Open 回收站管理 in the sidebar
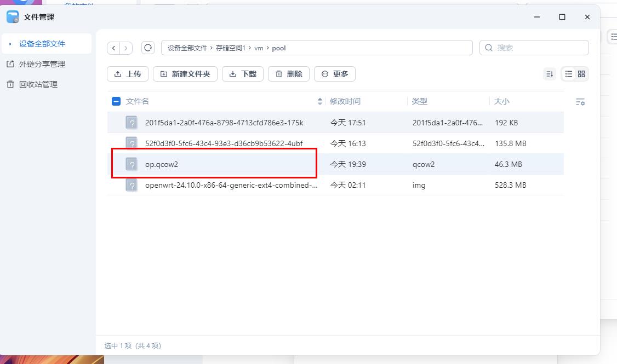617x364 pixels. [38, 84]
